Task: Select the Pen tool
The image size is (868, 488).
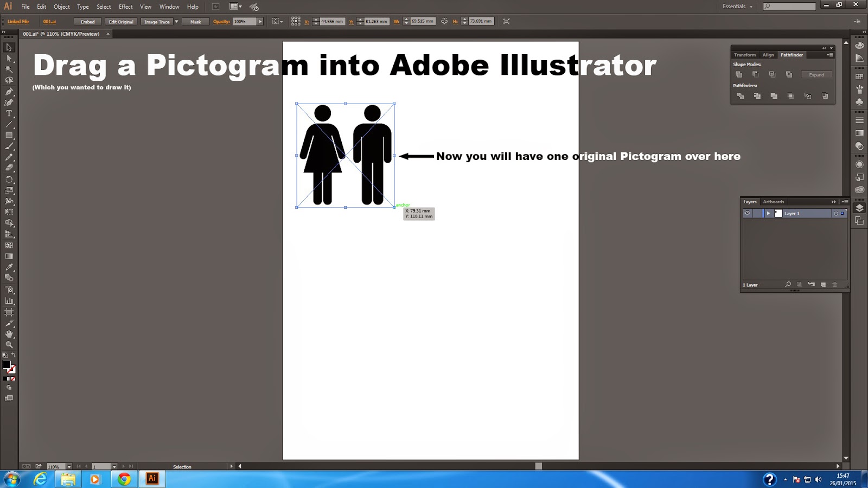Action: (9, 92)
